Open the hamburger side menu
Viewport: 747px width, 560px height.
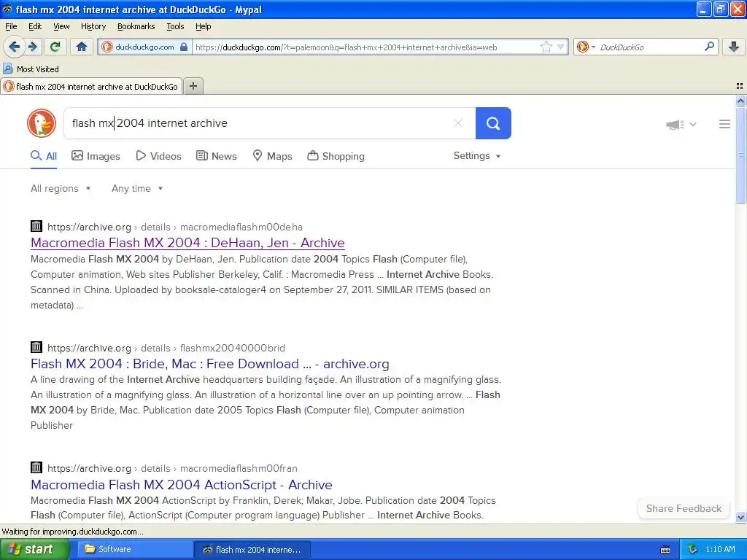[724, 124]
